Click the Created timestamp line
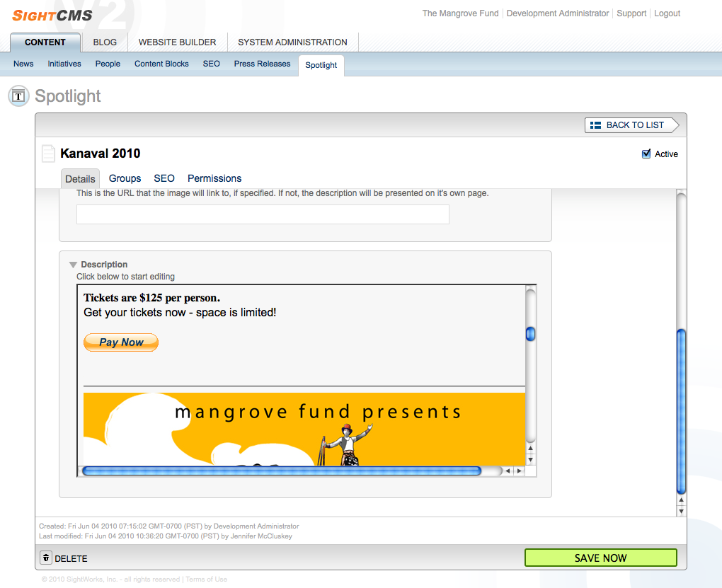The height and width of the screenshot is (588, 722). pyautogui.click(x=169, y=526)
